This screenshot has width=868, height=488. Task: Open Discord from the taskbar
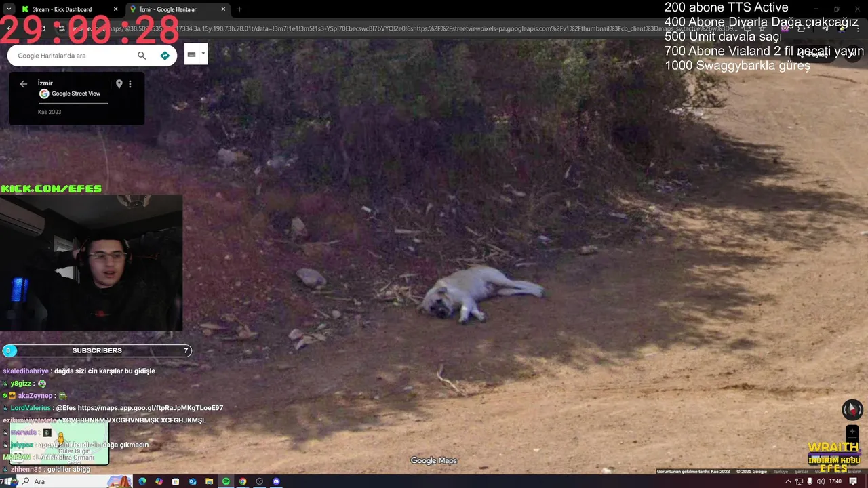click(276, 481)
